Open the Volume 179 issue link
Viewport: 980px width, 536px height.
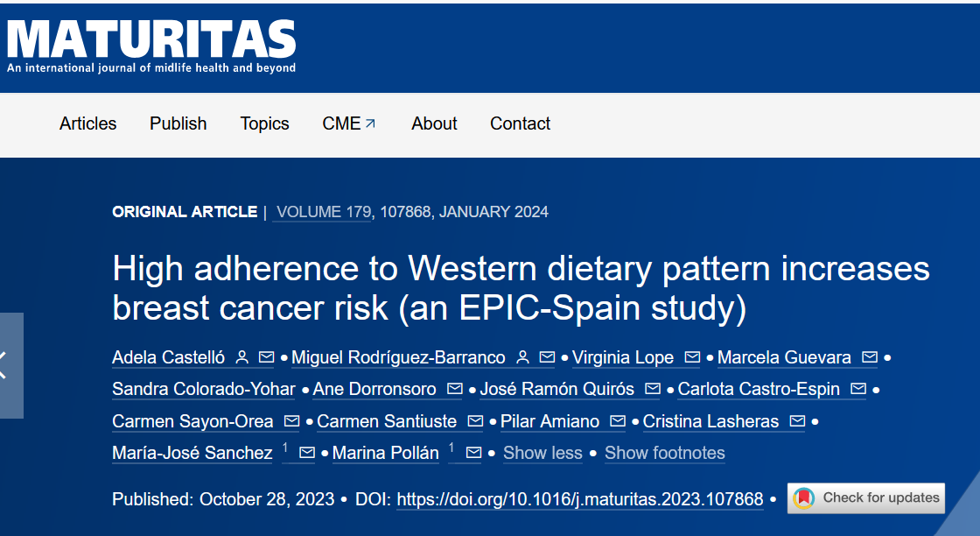click(x=322, y=212)
